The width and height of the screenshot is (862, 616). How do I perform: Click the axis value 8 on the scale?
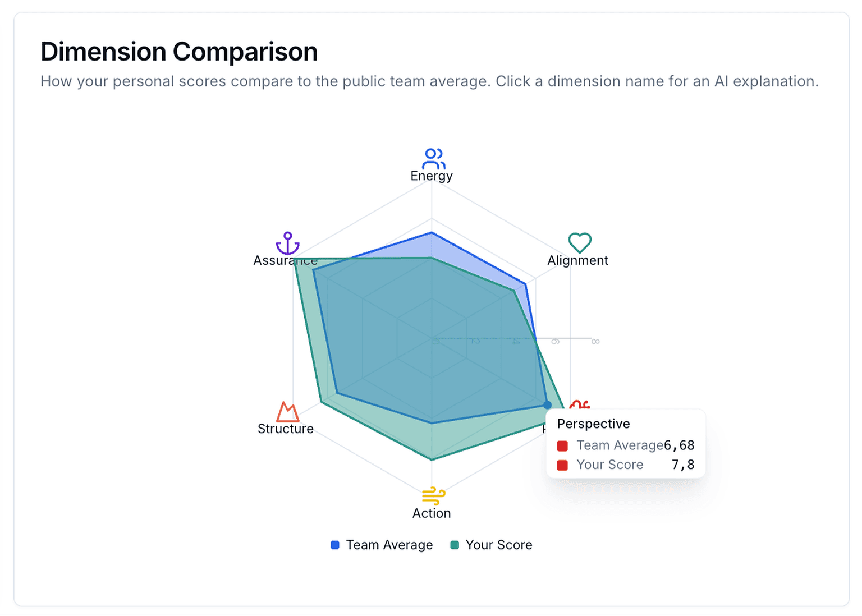[x=595, y=341]
